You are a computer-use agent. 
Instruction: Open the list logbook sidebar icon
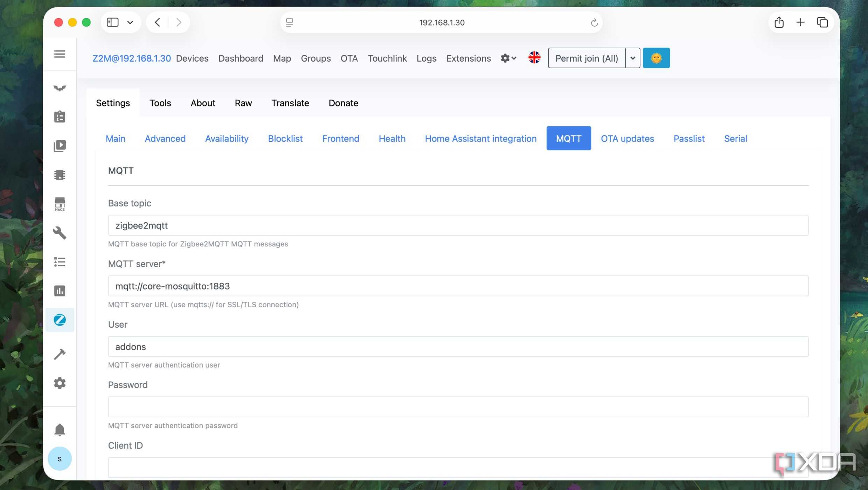coord(60,262)
